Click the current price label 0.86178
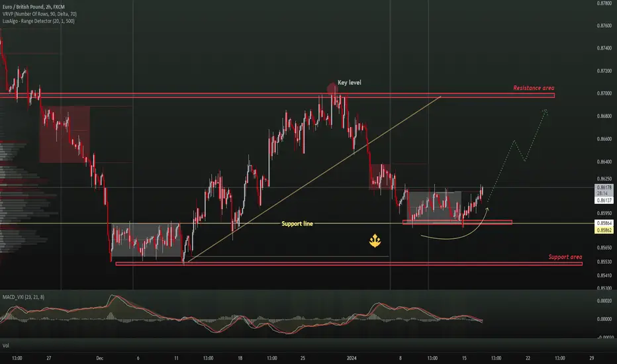The height and width of the screenshot is (364, 617). click(604, 188)
